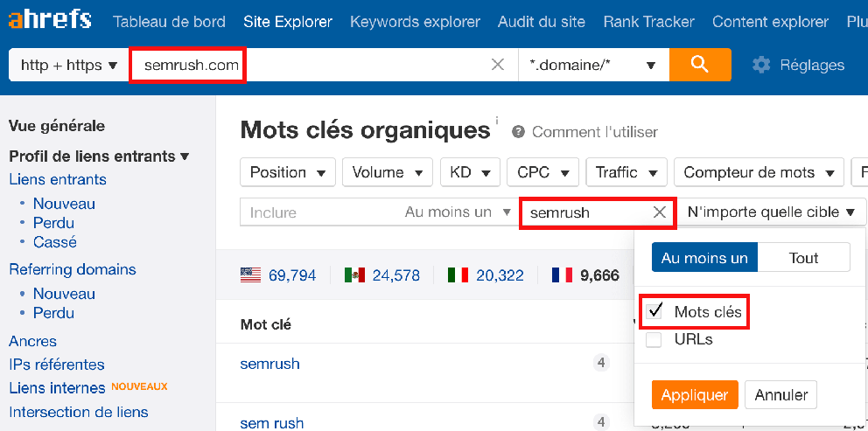This screenshot has height=431, width=868.
Task: Uncheck the Mots clés checkbox
Action: 654,311
